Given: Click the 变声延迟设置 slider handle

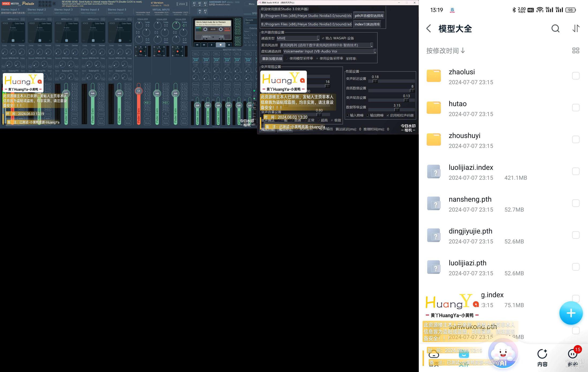Looking at the screenshot, I should [375, 81].
